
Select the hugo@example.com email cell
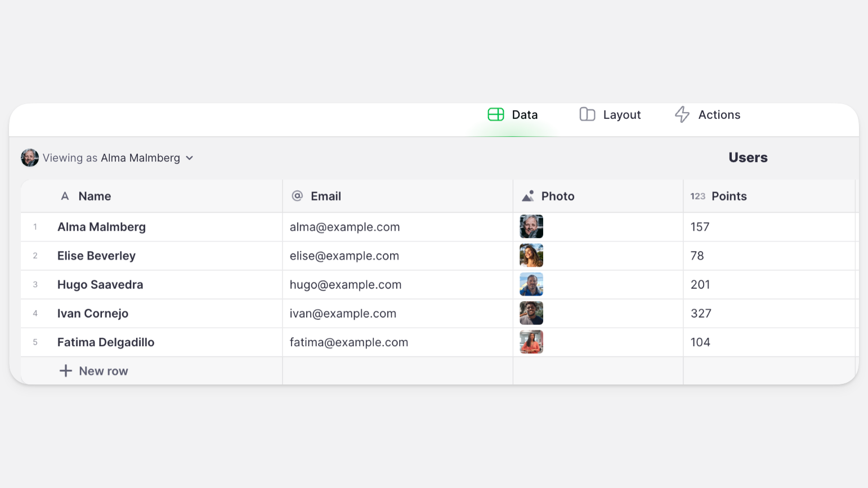pos(345,285)
